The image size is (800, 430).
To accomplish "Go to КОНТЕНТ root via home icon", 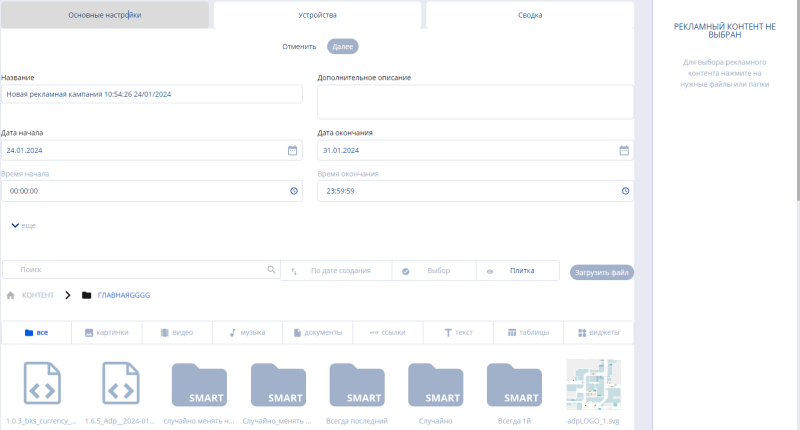I will point(11,295).
